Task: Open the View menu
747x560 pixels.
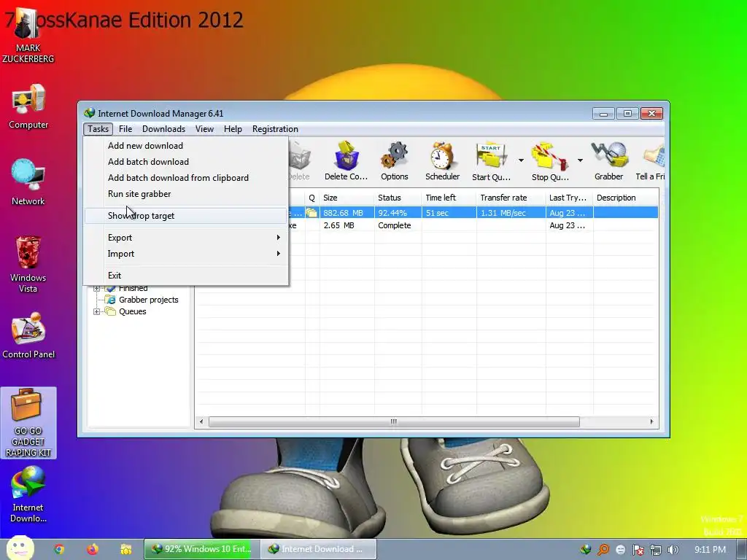Action: pos(204,129)
